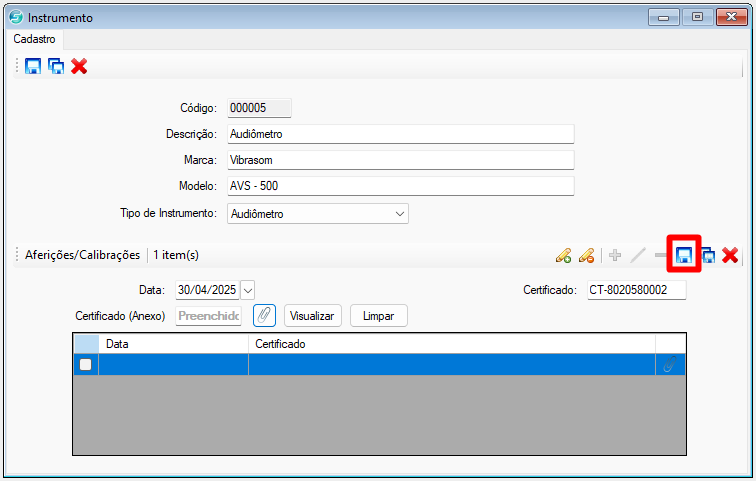The image size is (756, 481).
Task: Save the calibration entry with highlighted disk icon
Action: [x=684, y=255]
